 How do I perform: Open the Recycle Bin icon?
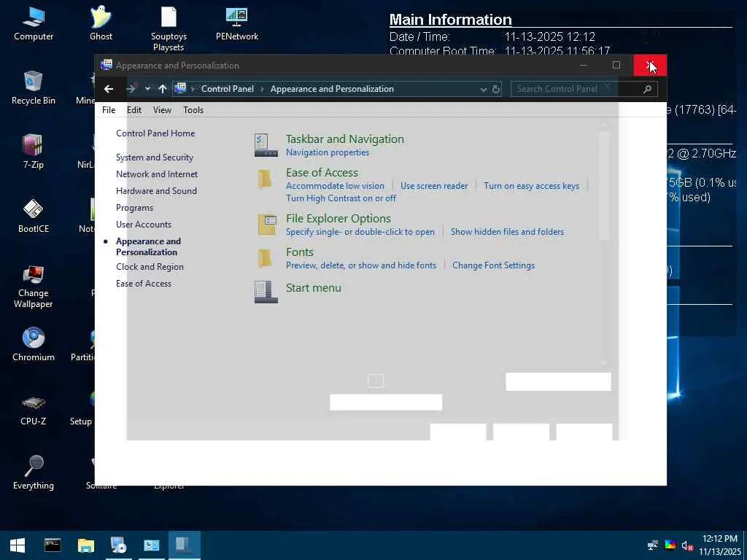tap(34, 88)
